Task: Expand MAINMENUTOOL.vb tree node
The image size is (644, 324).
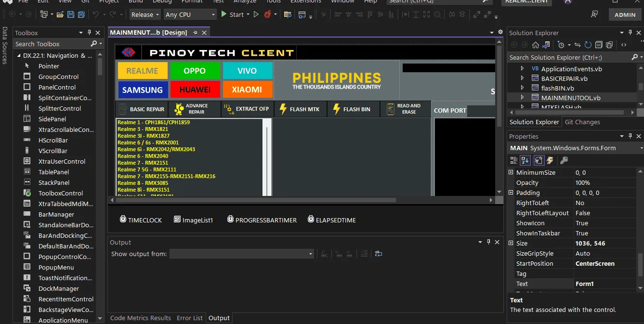Action: pyautogui.click(x=523, y=98)
